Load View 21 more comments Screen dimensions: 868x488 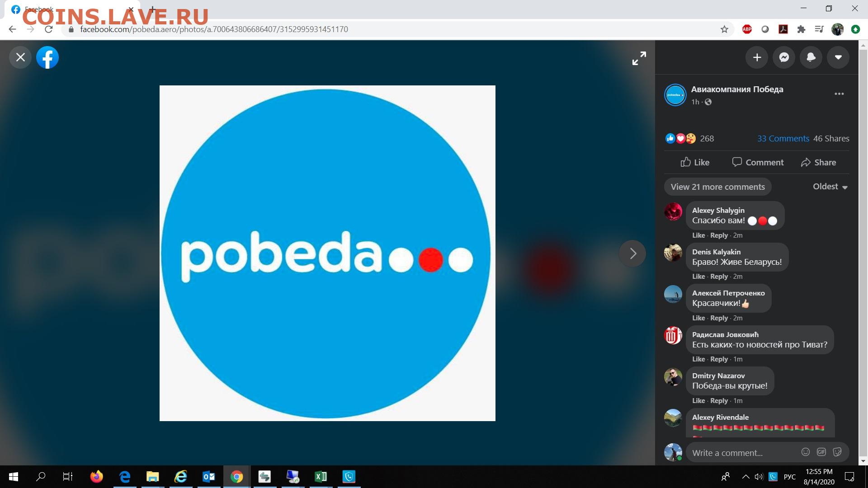pos(717,187)
